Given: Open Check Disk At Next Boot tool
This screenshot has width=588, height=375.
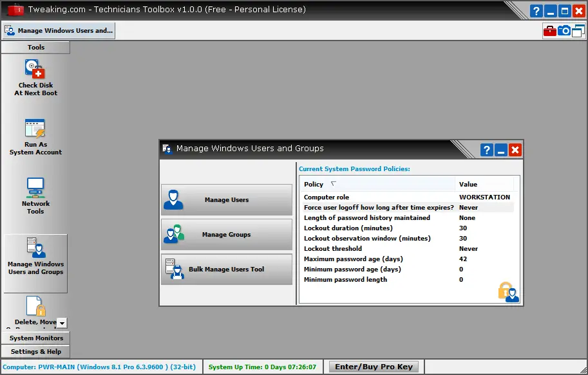Looking at the screenshot, I should point(35,78).
